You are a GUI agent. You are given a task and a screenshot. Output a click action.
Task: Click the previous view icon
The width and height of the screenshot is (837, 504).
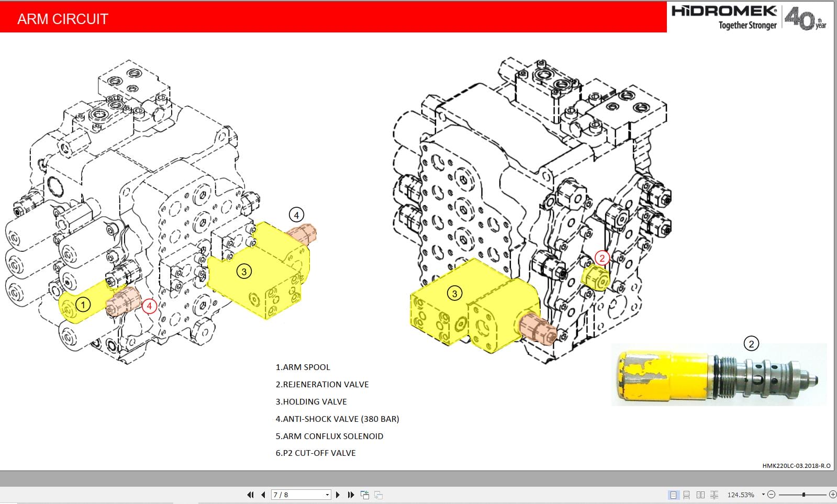tap(365, 495)
